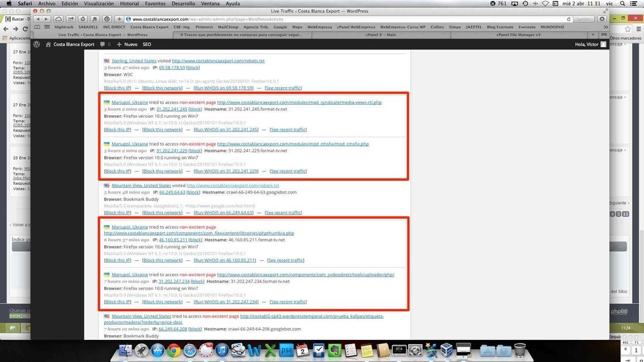Open the WordPress logo admin menu
Viewport: 644px width, 362px height.
[x=36, y=44]
